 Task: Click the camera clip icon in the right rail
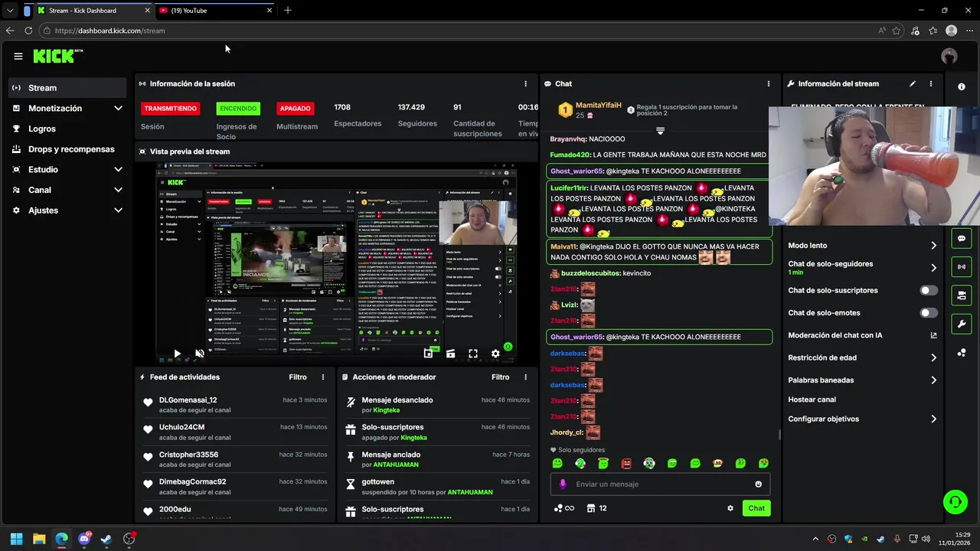[962, 295]
